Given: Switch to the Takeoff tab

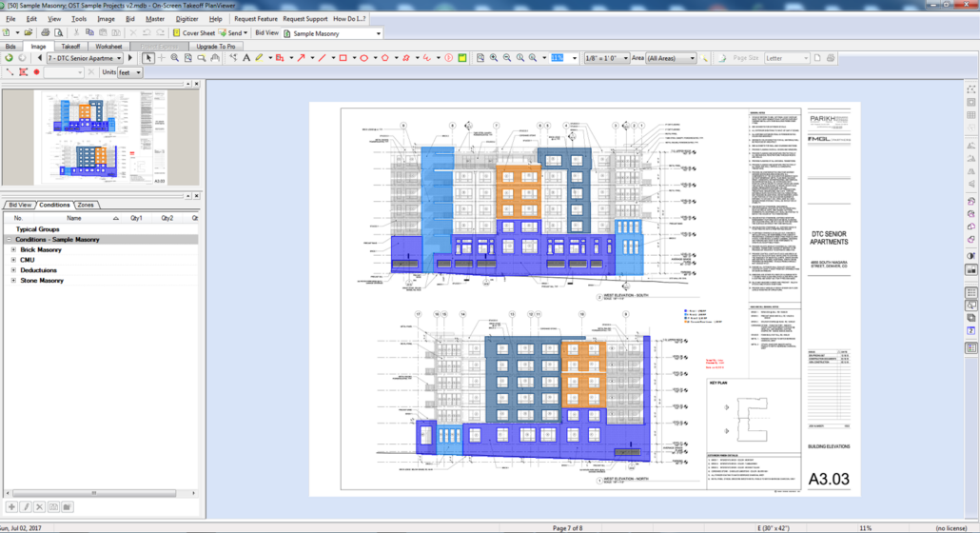Looking at the screenshot, I should click(70, 46).
